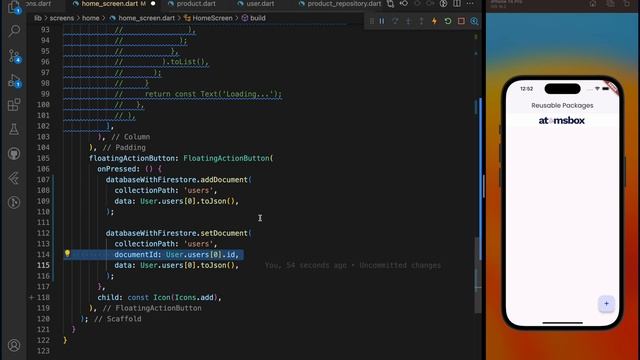Image resolution: width=640 pixels, height=360 pixels.
Task: Grab the debug toolbar drag handle
Action: (x=371, y=21)
